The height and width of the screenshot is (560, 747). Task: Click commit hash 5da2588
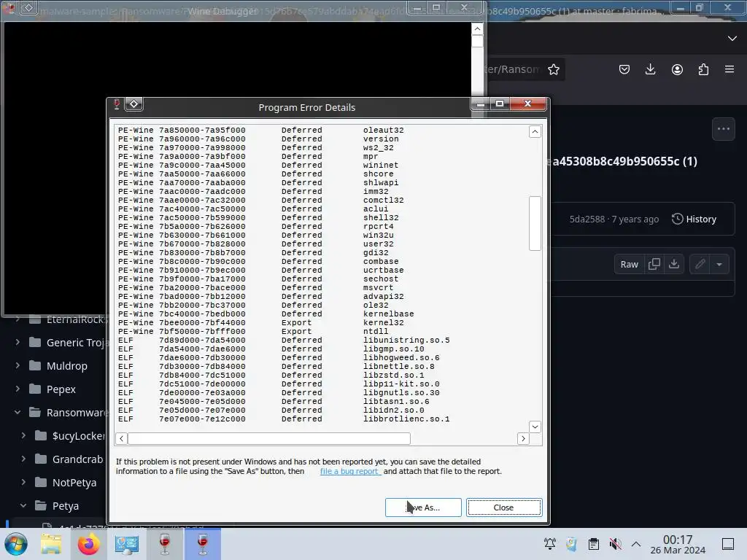click(x=587, y=219)
